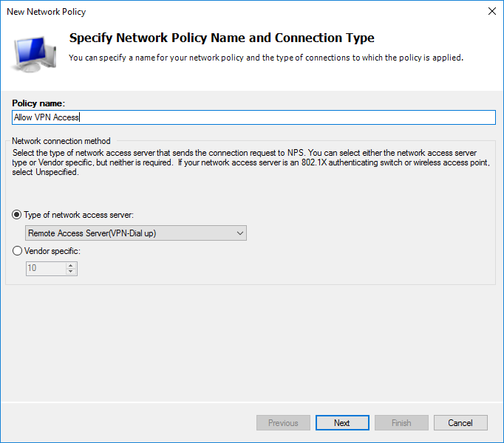
Task: Click the Policy name label
Action: tap(38, 103)
